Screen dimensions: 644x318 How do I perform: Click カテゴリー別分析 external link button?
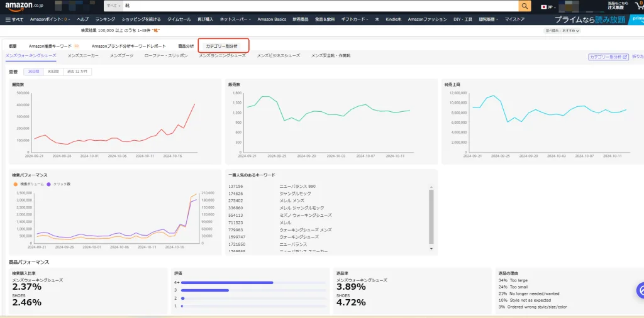click(x=609, y=57)
